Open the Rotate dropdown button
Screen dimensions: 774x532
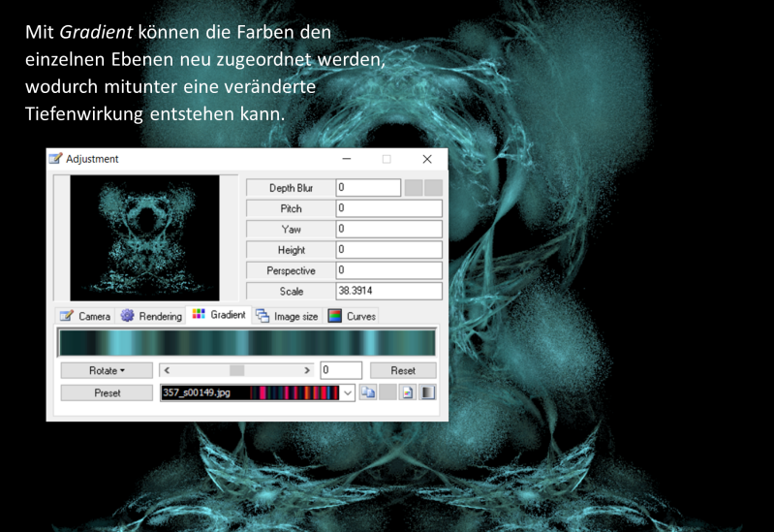(107, 370)
